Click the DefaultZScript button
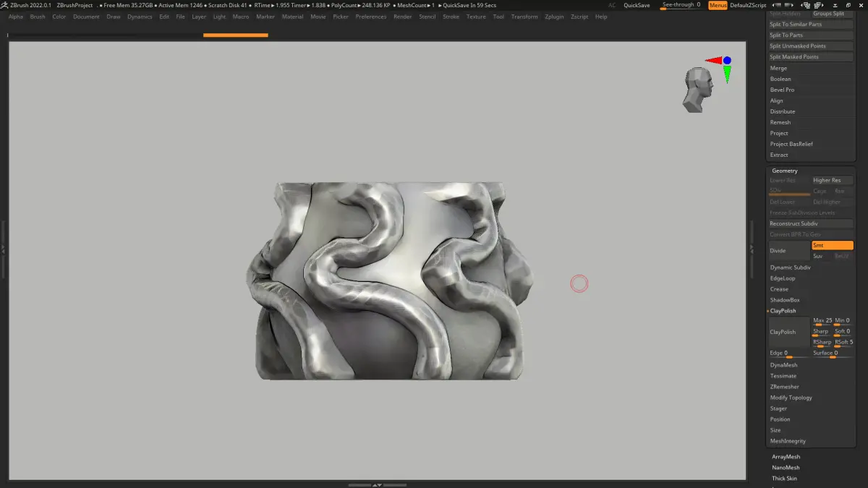 (x=748, y=5)
